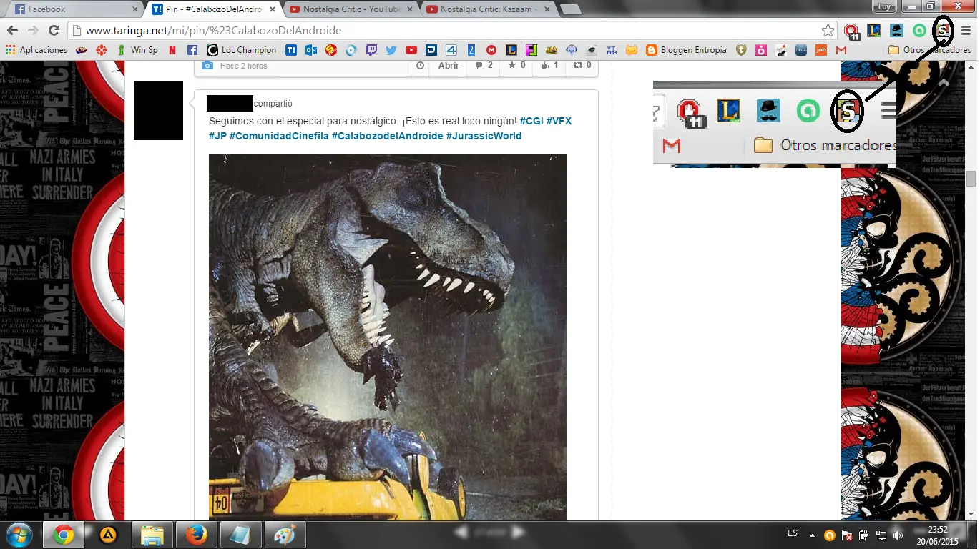Select the Pin - #CalabozoDelAndroide tab
Screen dimensions: 980x549
(x=212, y=9)
